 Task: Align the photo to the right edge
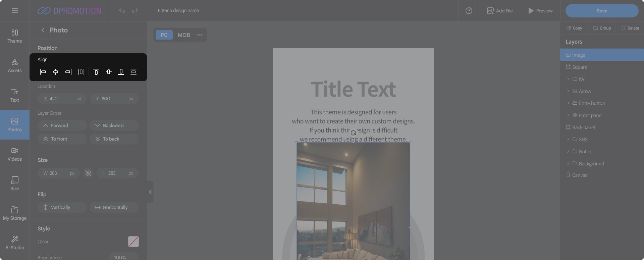point(68,72)
